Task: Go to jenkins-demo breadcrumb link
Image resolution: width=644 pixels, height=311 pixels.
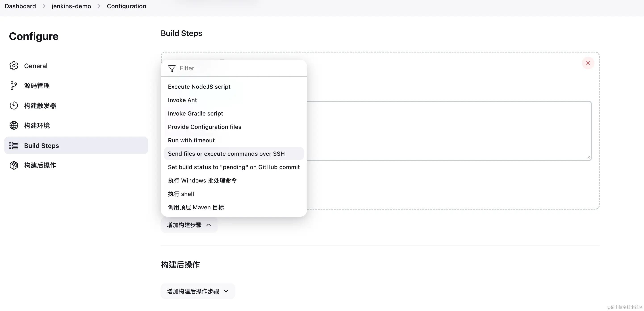Action: click(71, 6)
